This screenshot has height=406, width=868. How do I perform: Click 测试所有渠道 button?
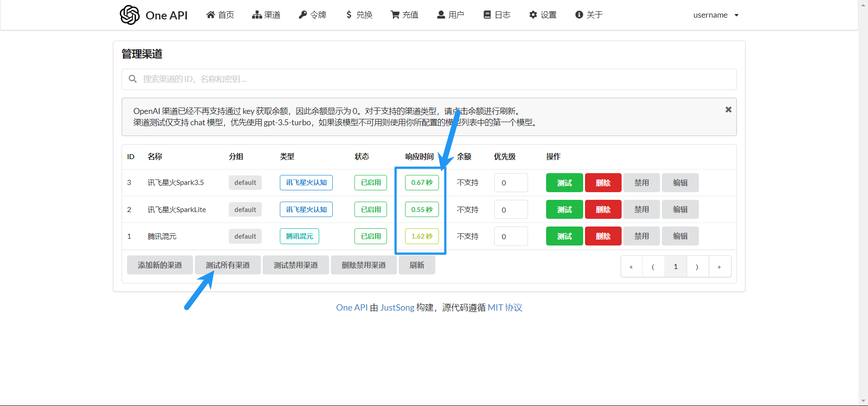(x=227, y=265)
